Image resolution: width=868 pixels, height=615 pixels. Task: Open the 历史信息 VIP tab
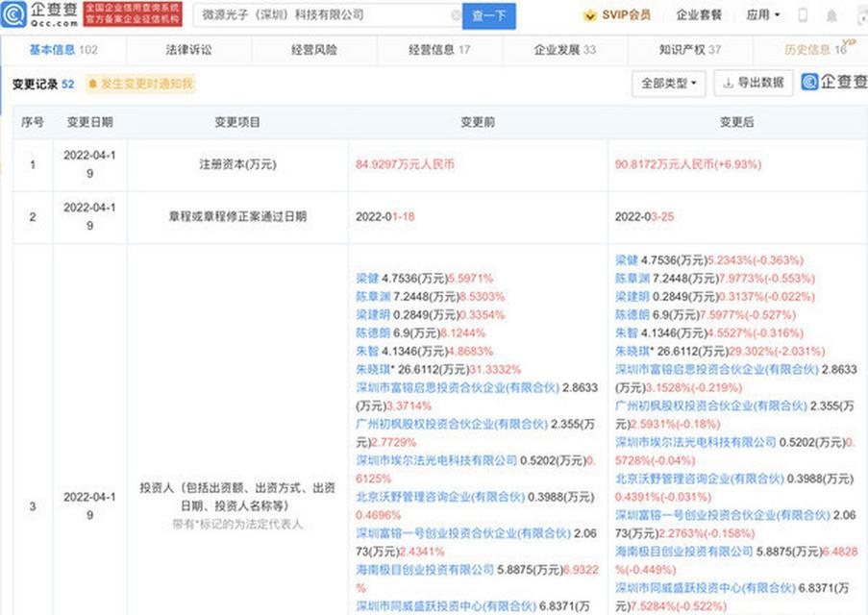point(815,50)
